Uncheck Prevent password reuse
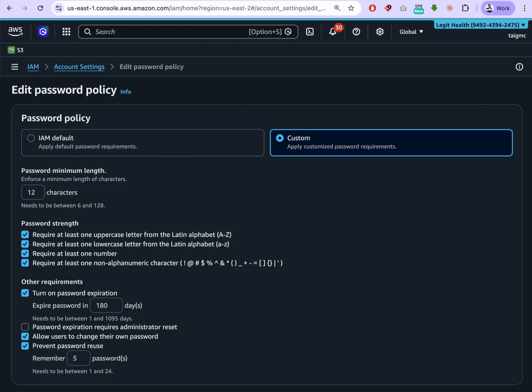This screenshot has width=532, height=392. (25, 346)
